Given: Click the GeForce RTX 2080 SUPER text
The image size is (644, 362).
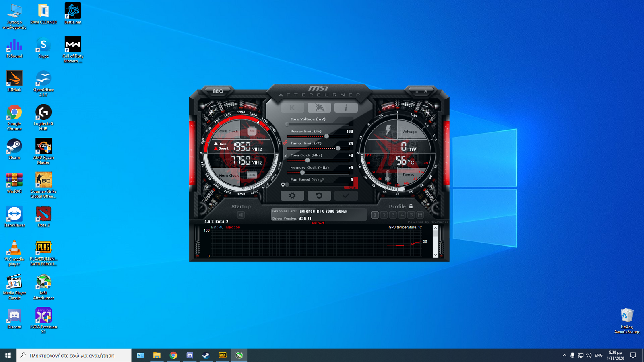Looking at the screenshot, I should [x=324, y=211].
